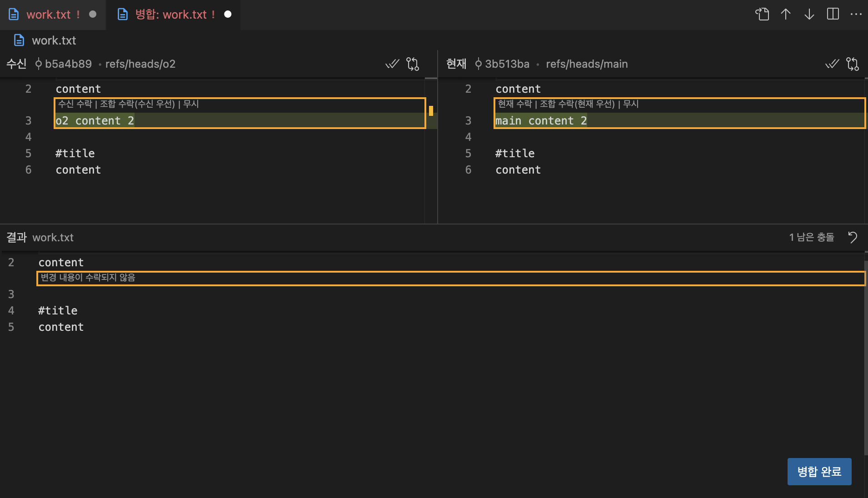868x498 pixels.
Task: Close the 병합: work.txt tab via its dot
Action: tap(228, 15)
